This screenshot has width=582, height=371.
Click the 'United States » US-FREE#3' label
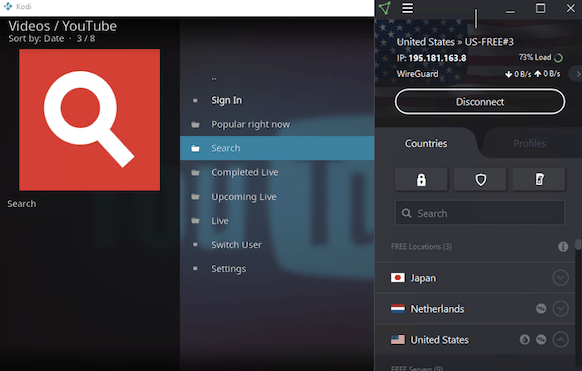click(455, 42)
